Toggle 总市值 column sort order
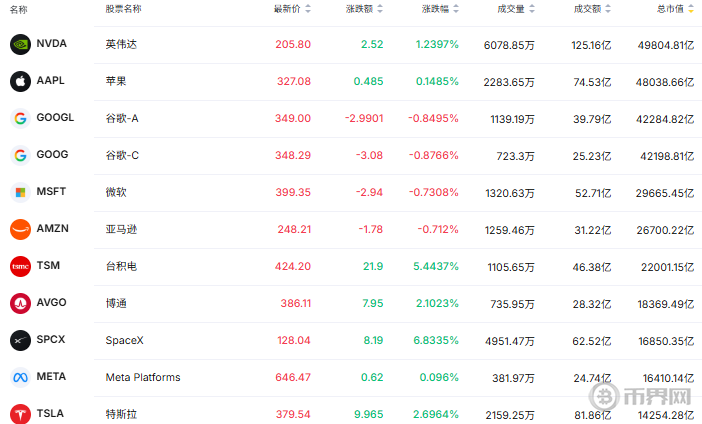Viewport: 702px width, 424px height. (691, 9)
